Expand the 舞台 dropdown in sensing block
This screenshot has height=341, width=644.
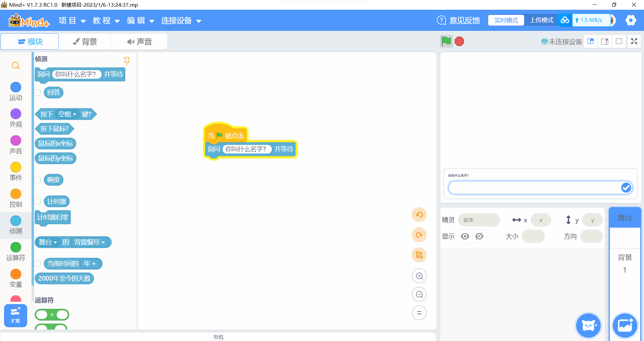[x=48, y=242]
